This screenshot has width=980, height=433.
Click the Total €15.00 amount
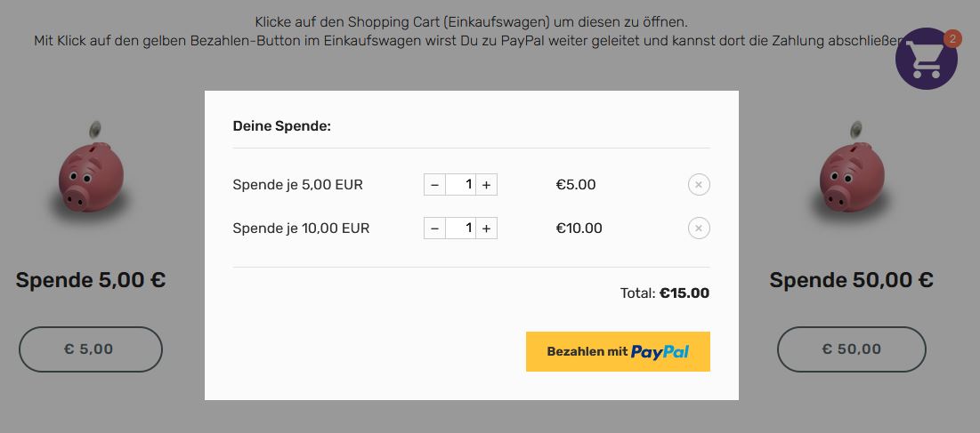click(x=684, y=293)
